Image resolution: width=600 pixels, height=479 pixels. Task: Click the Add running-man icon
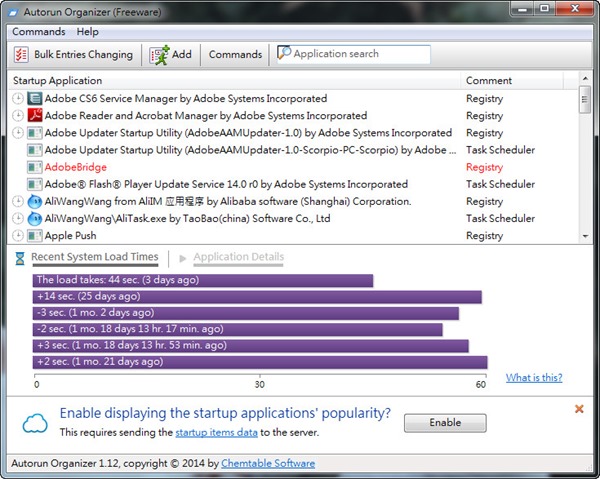(160, 55)
